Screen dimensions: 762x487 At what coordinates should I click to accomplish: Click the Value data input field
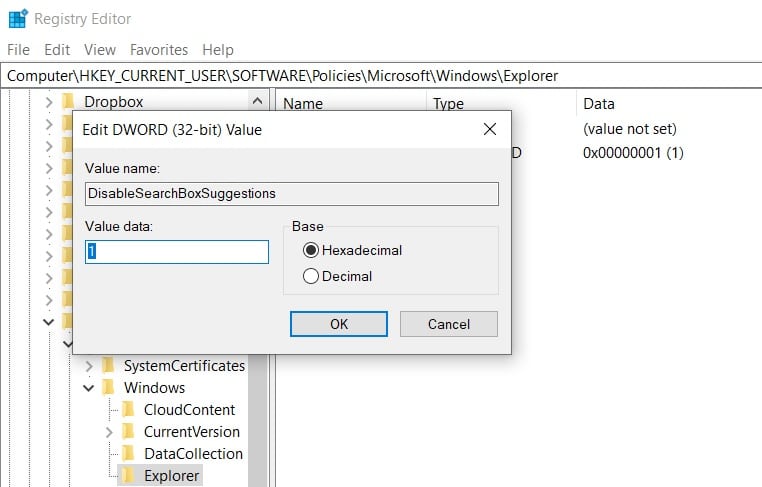(x=177, y=252)
